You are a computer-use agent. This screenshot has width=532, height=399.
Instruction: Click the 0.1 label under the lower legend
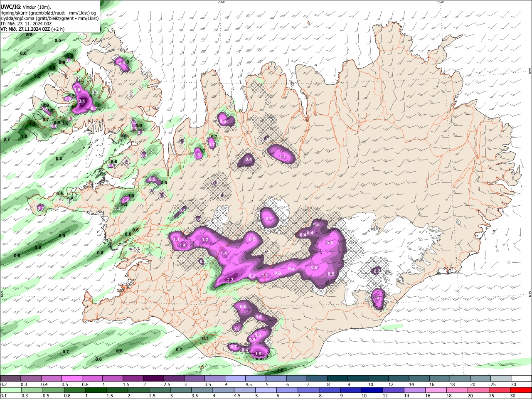[x=3, y=396]
